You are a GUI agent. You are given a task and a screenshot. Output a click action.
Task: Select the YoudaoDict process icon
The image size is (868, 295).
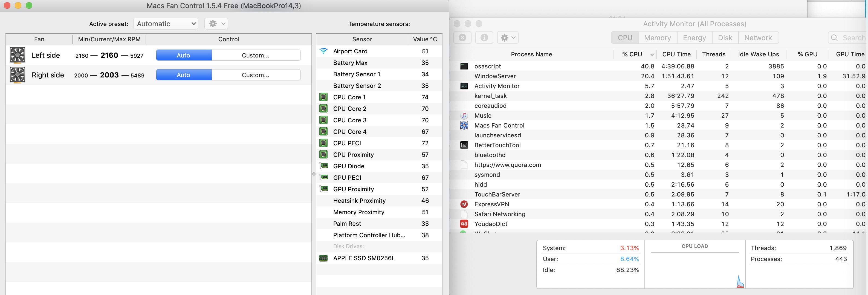pos(464,224)
